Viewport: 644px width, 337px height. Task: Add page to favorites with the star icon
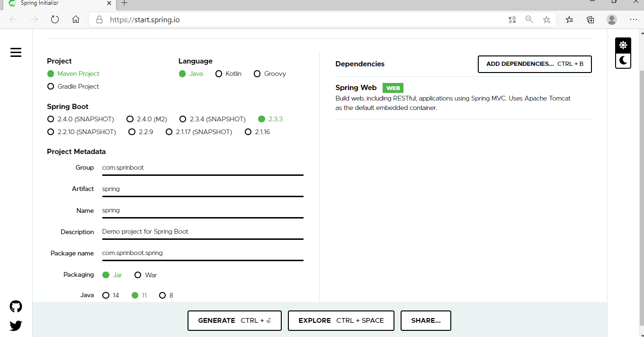547,19
